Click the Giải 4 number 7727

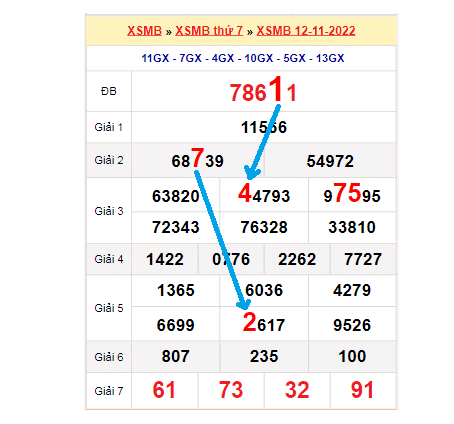point(363,259)
